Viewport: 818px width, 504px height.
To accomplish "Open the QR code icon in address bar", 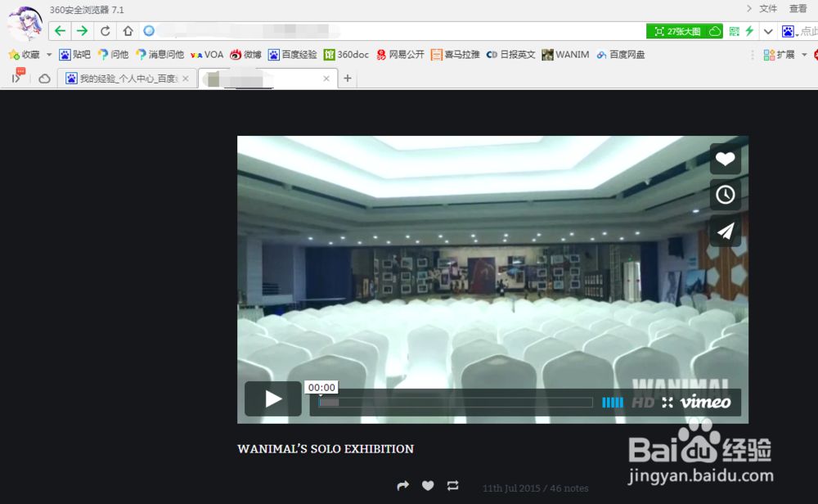I will (734, 31).
